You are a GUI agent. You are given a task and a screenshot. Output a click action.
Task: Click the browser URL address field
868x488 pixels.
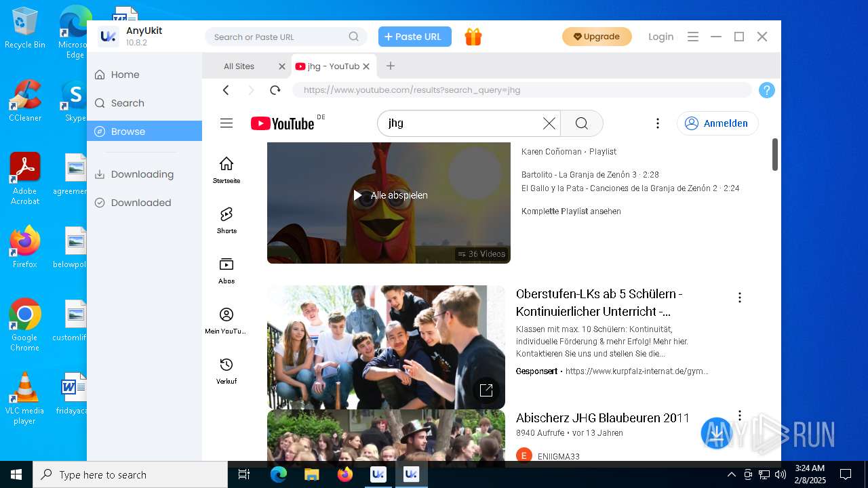522,90
